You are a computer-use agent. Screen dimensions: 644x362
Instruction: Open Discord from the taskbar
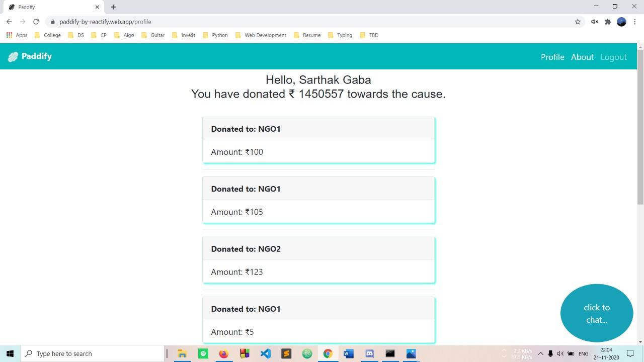point(369,353)
